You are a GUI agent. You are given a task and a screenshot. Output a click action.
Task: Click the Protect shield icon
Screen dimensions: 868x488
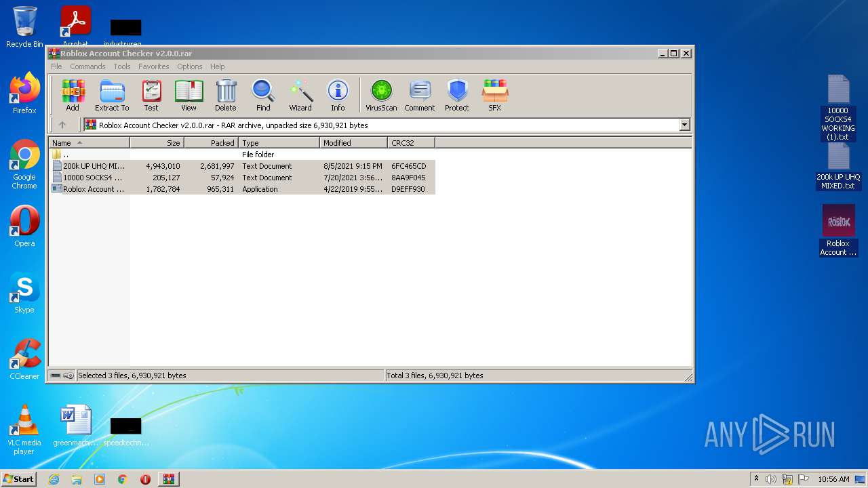[x=457, y=95]
